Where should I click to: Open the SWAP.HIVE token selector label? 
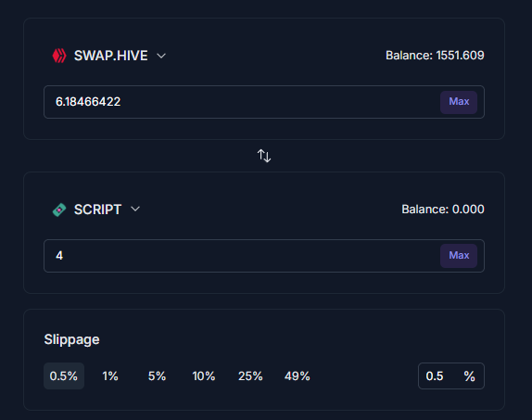coord(111,56)
